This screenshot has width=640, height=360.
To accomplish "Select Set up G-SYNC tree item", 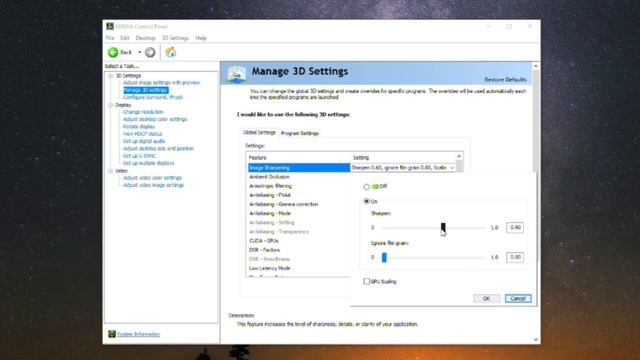I will [x=139, y=156].
